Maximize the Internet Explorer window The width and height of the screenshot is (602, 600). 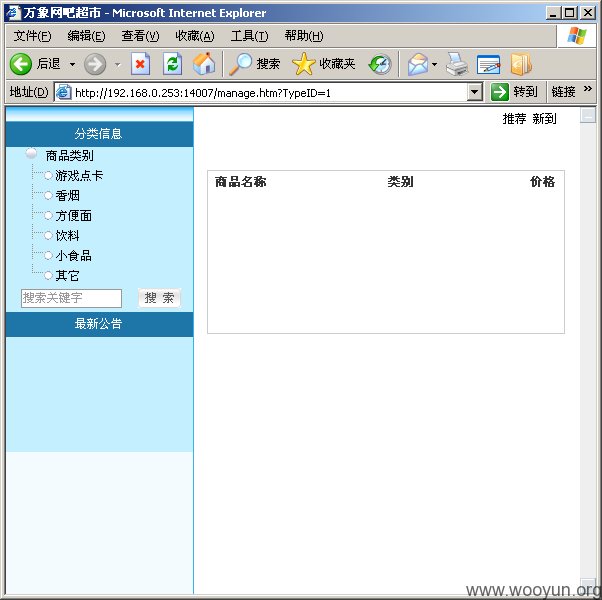click(x=569, y=13)
